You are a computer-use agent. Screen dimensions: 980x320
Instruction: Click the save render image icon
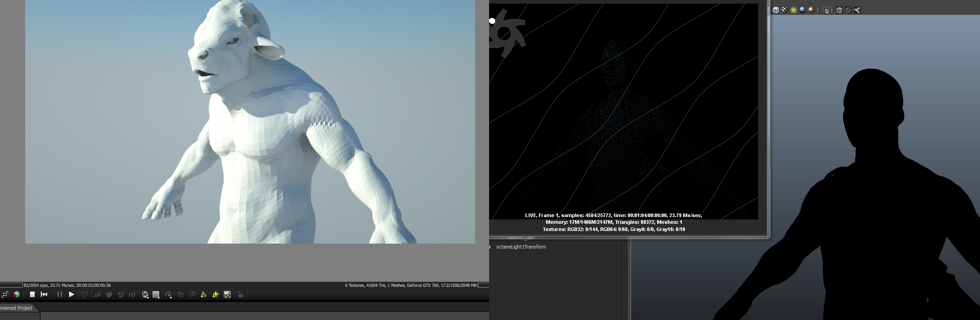point(192,294)
